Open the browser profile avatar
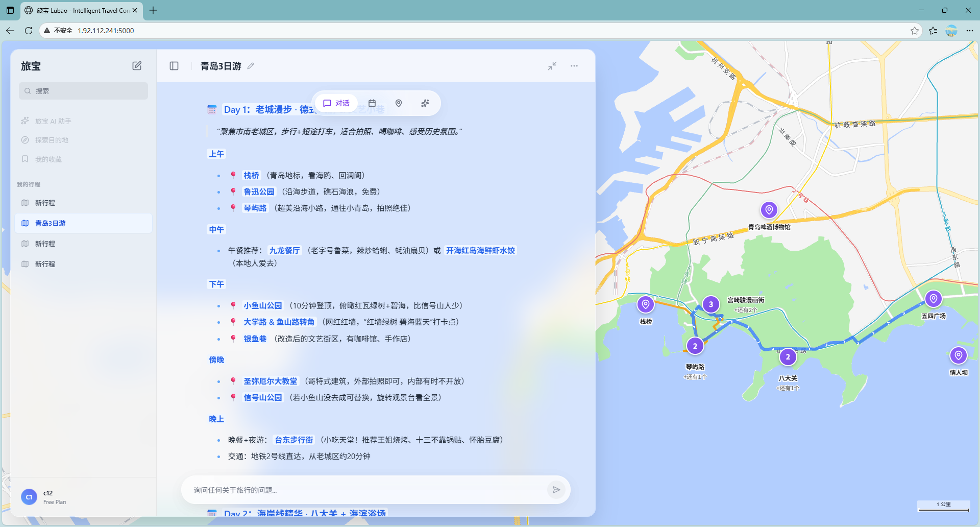Screen dimensions: 980x527 [x=951, y=31]
